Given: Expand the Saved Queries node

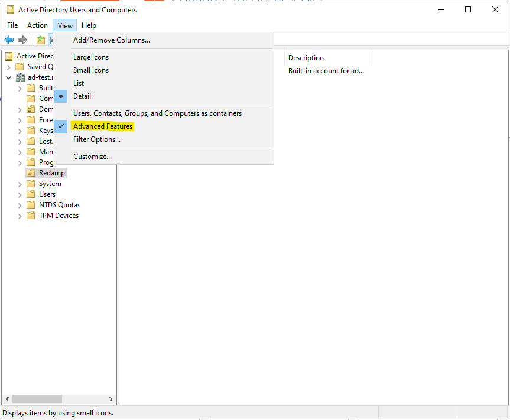Looking at the screenshot, I should pos(9,67).
